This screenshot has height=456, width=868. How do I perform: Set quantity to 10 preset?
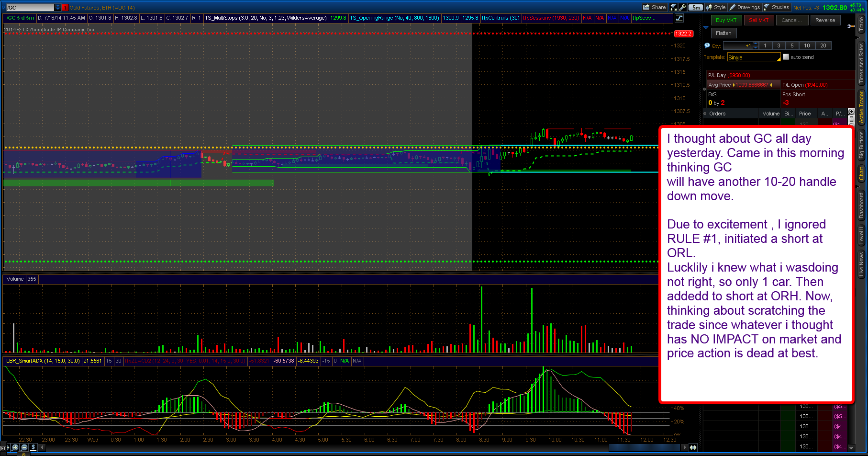[x=807, y=46]
